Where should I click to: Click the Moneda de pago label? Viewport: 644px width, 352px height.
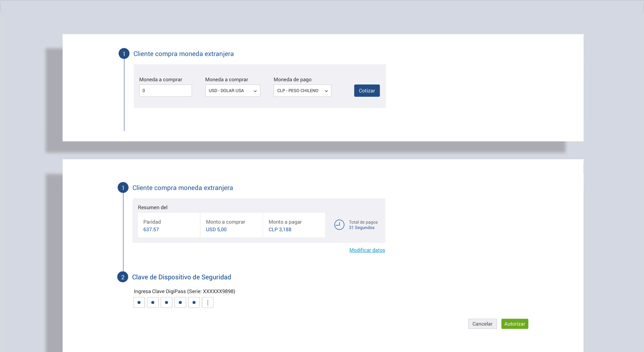292,79
